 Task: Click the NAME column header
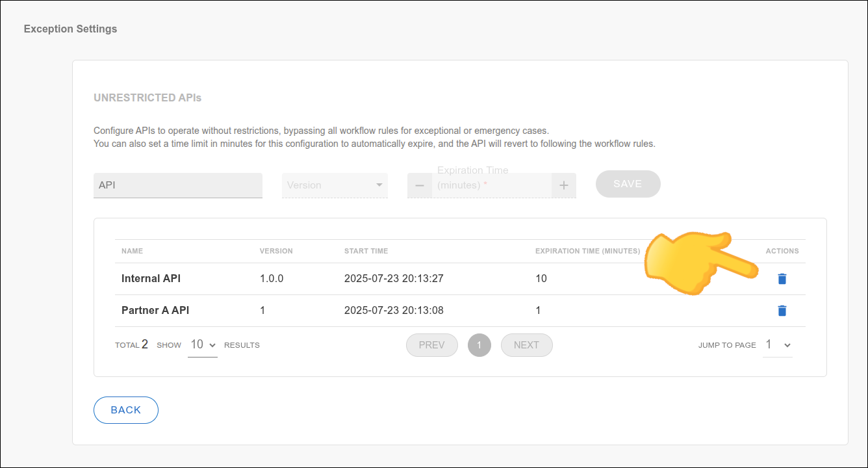(132, 251)
